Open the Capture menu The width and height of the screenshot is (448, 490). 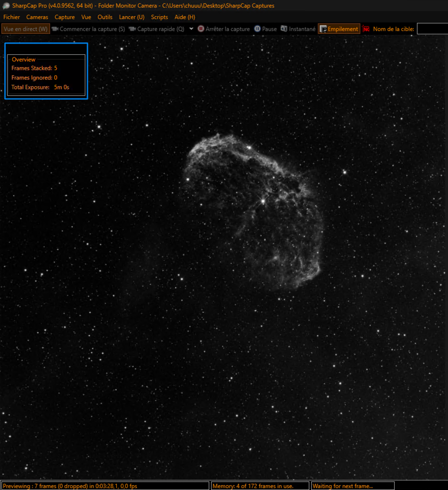[65, 17]
